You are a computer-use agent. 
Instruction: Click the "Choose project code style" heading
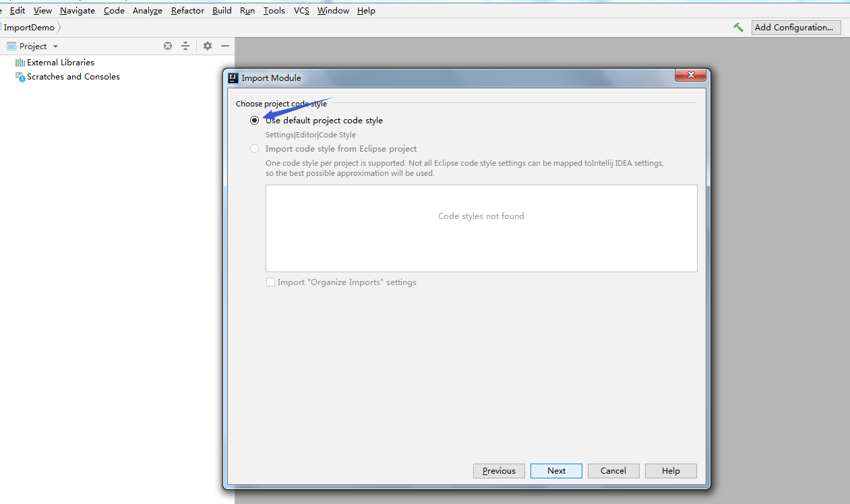click(281, 104)
